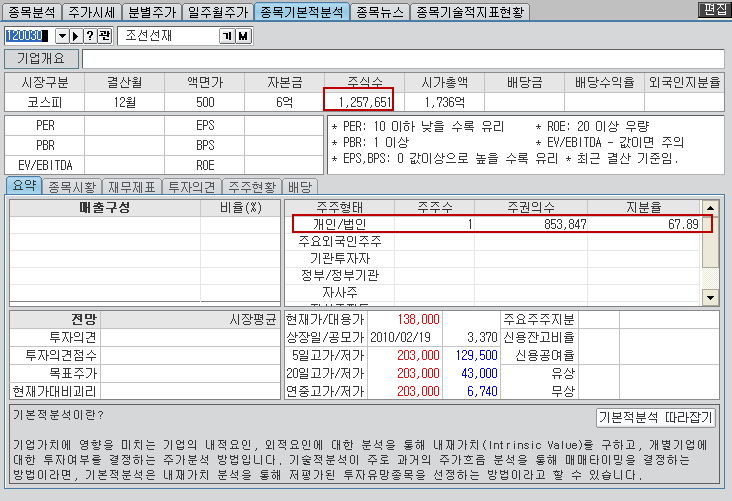Click the 투자의견점수 row label

pyautogui.click(x=61, y=355)
